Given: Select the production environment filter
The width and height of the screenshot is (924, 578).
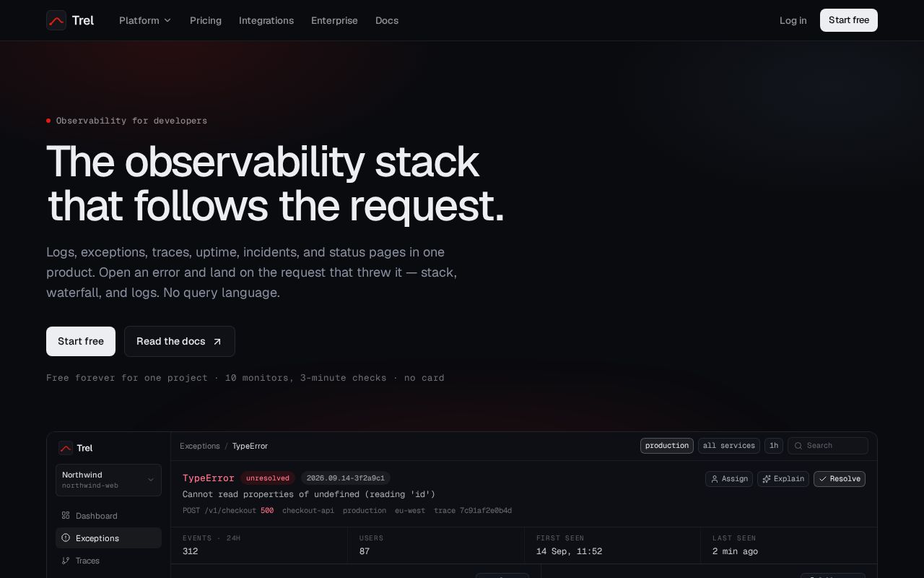Looking at the screenshot, I should click(x=667, y=446).
